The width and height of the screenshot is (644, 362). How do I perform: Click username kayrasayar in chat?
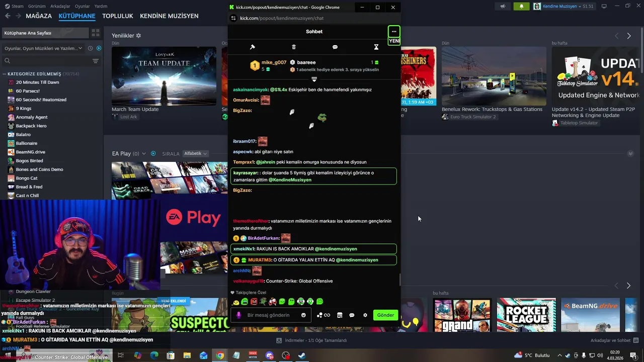tap(246, 173)
